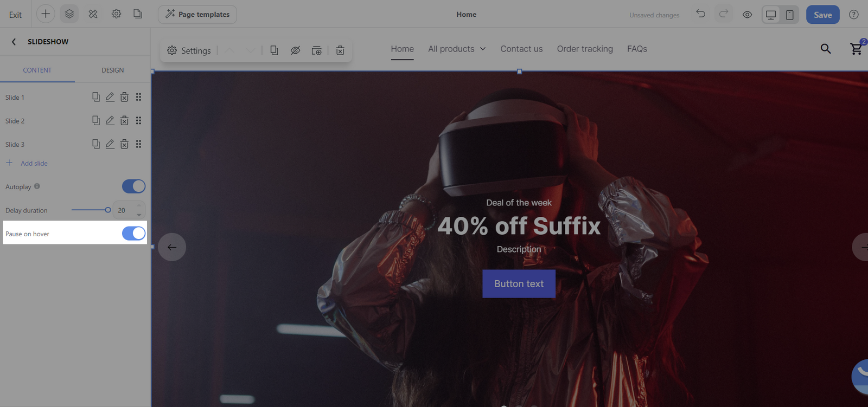Preview the site with eye icon
This screenshot has height=407, width=868.
747,15
